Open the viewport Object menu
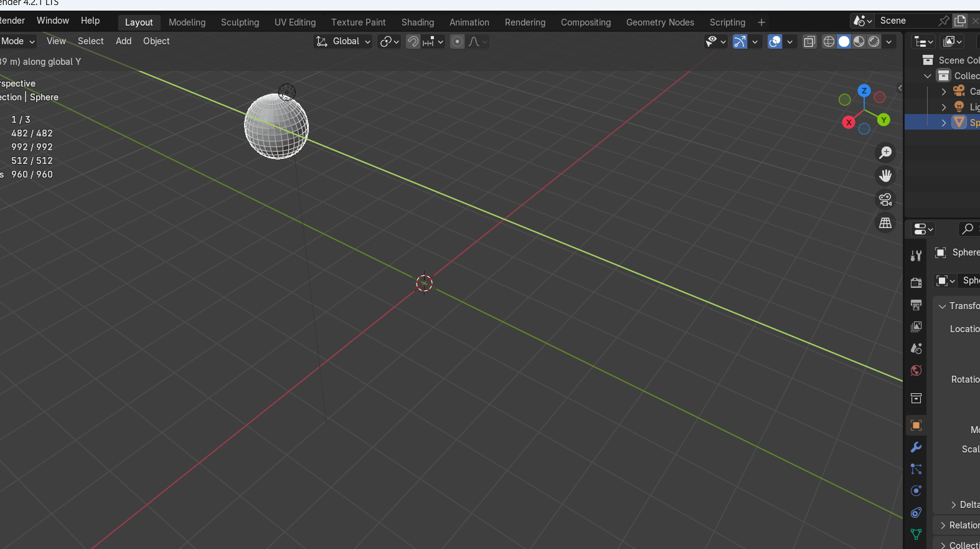Image resolution: width=980 pixels, height=549 pixels. [156, 41]
